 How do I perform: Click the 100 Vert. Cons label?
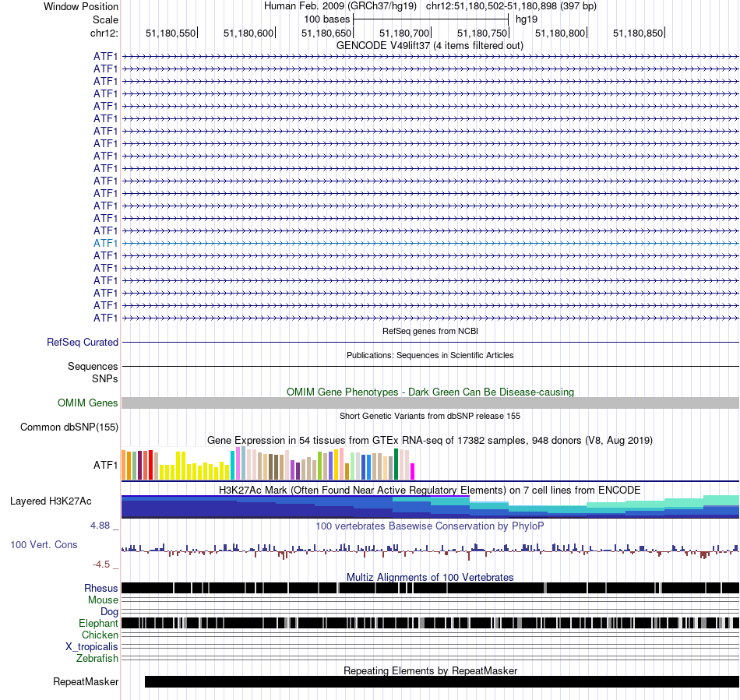pos(44,545)
